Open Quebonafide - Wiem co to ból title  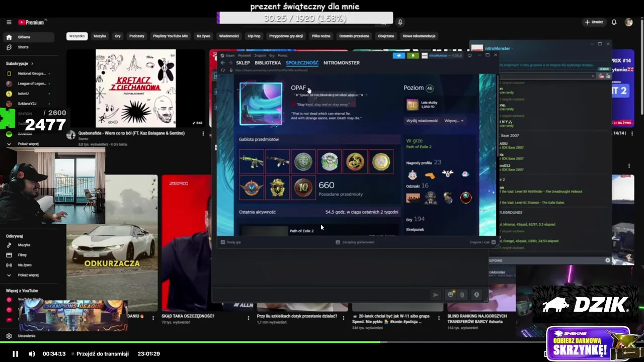131,133
